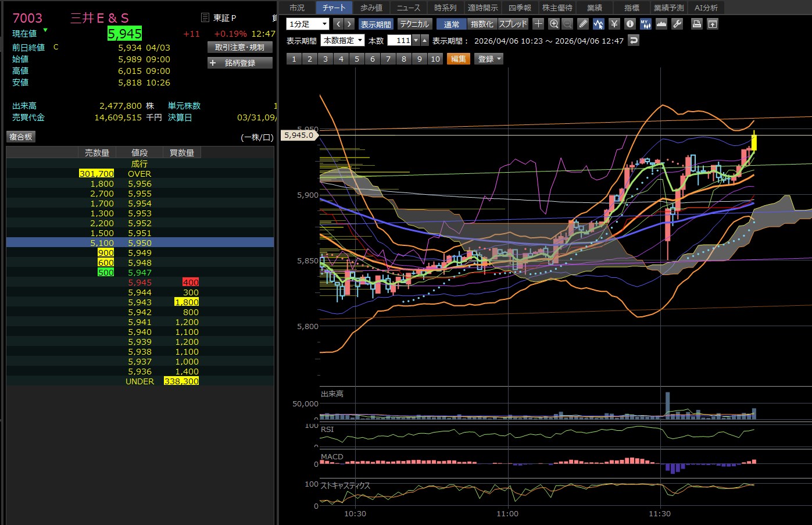812x525 pixels.
Task: Click the yen symbol icon
Action: click(x=614, y=24)
